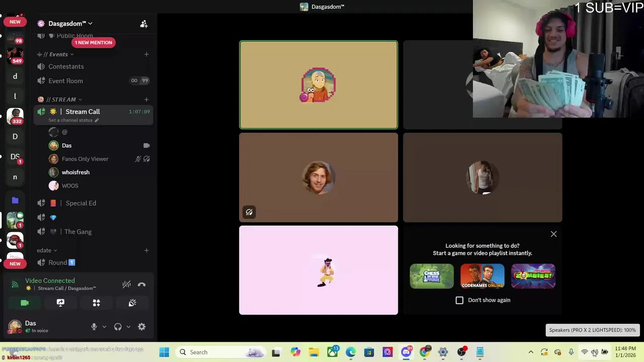Image resolution: width=644 pixels, height=362 pixels.
Task: Click the taskbar Search box
Action: (221, 352)
